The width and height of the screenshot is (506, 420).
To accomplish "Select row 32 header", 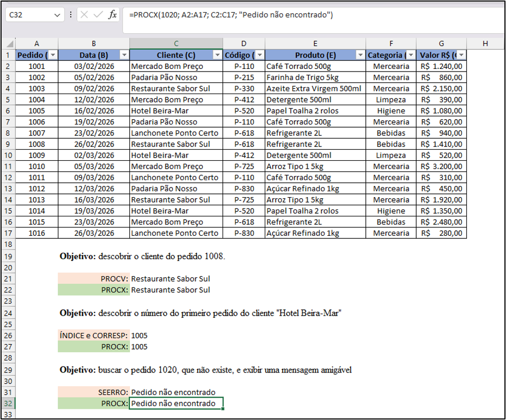I will point(8,403).
